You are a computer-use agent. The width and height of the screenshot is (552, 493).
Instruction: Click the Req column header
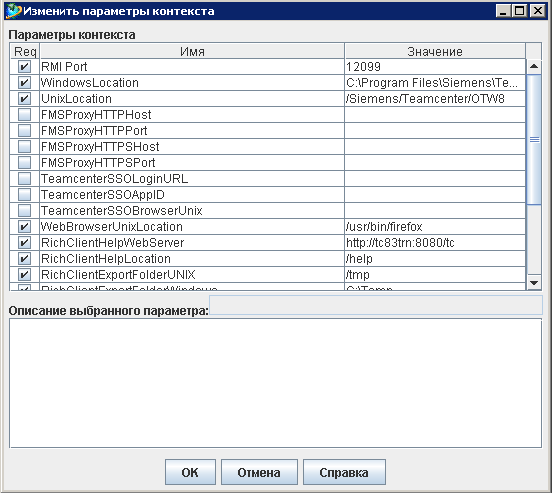pyautogui.click(x=25, y=51)
